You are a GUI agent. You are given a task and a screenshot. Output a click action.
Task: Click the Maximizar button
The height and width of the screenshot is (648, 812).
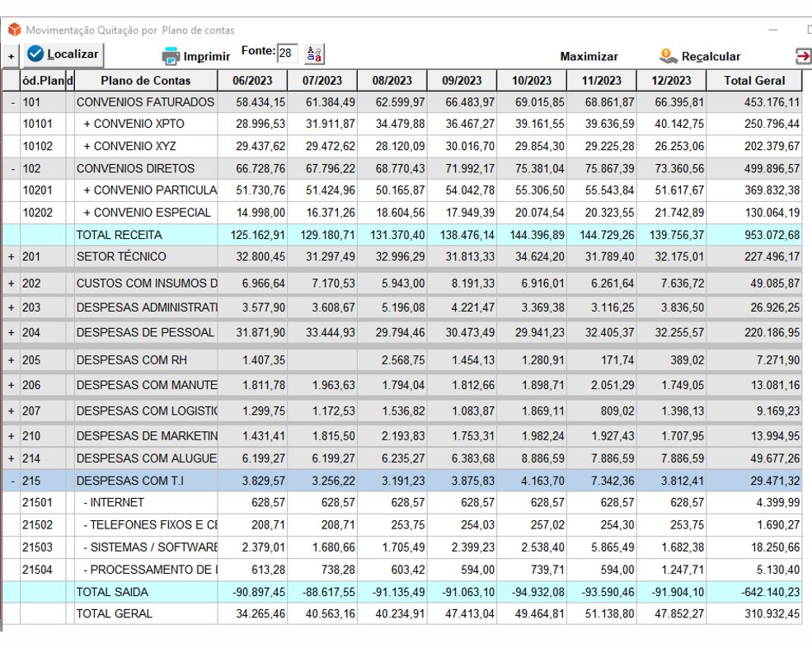point(589,57)
